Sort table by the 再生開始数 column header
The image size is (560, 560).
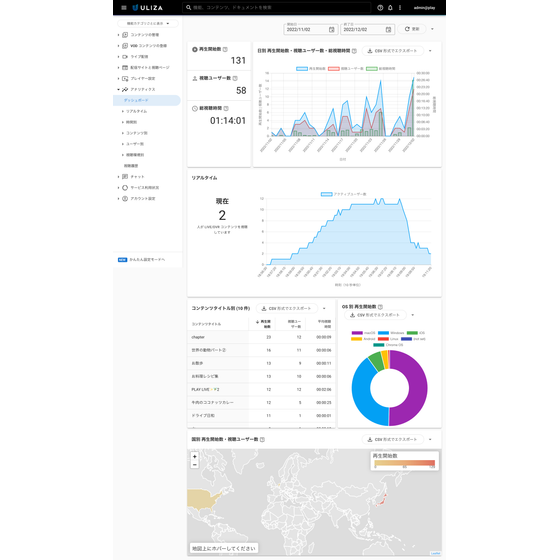pos(264,324)
